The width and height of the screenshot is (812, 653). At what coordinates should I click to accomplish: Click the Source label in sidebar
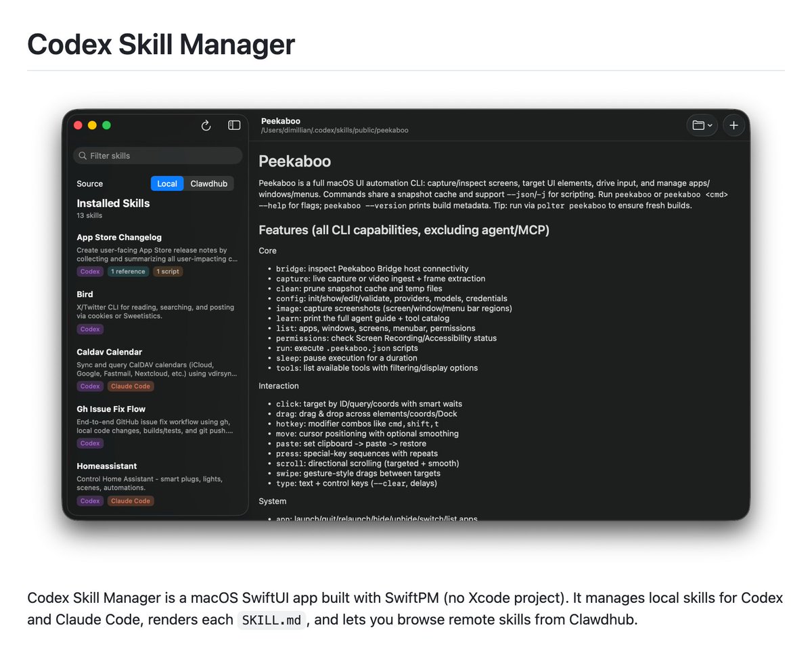click(90, 183)
